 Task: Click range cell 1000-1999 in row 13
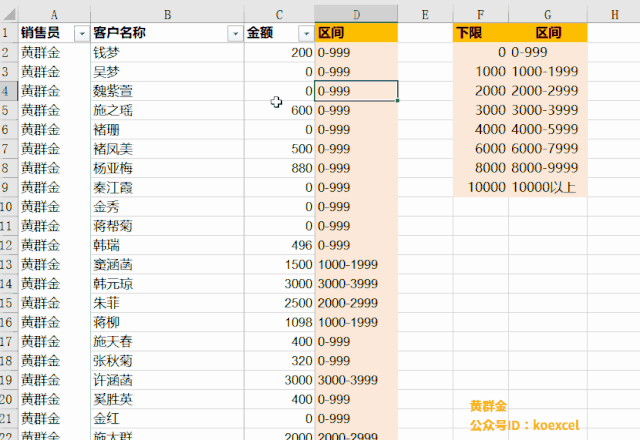[x=356, y=264]
